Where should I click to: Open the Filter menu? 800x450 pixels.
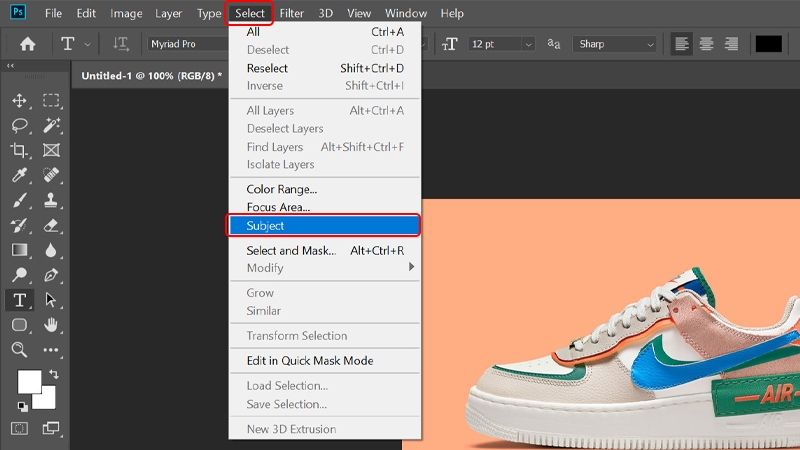pyautogui.click(x=291, y=13)
